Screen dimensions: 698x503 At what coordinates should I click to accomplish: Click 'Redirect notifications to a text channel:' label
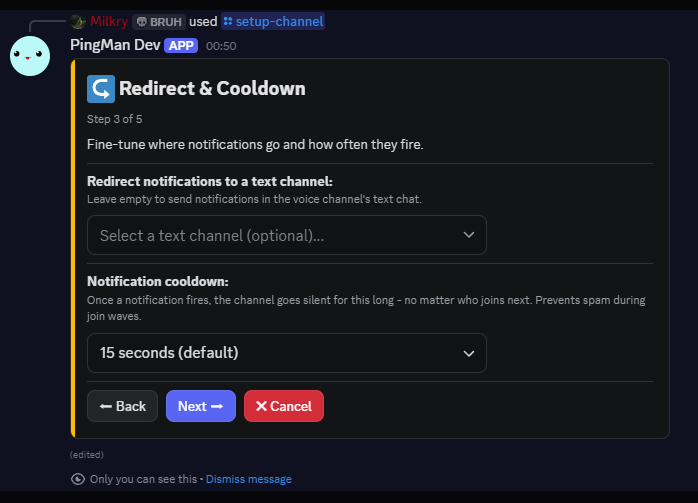click(x=210, y=182)
